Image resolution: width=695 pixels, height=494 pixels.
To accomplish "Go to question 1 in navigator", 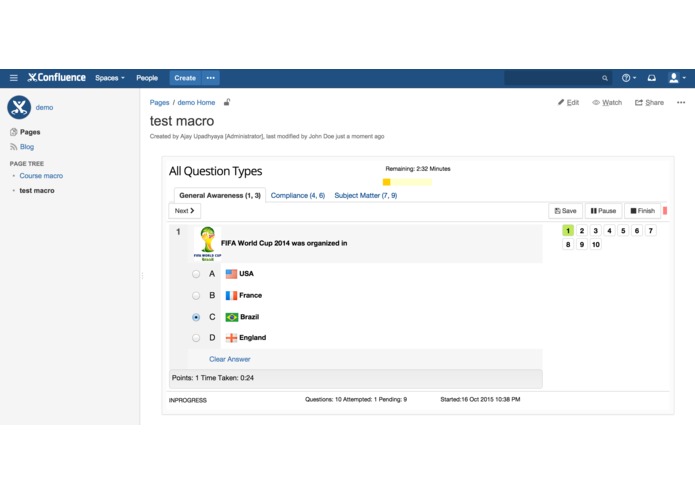I will 568,231.
